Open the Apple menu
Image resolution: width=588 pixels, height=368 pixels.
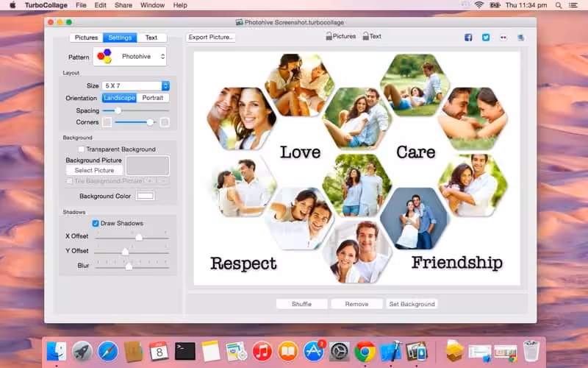[x=12, y=5]
